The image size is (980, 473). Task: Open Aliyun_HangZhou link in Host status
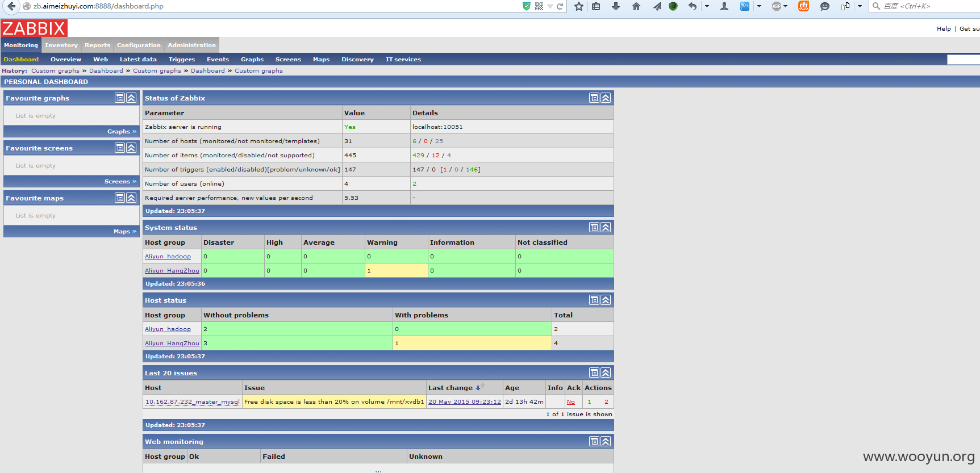(x=172, y=343)
